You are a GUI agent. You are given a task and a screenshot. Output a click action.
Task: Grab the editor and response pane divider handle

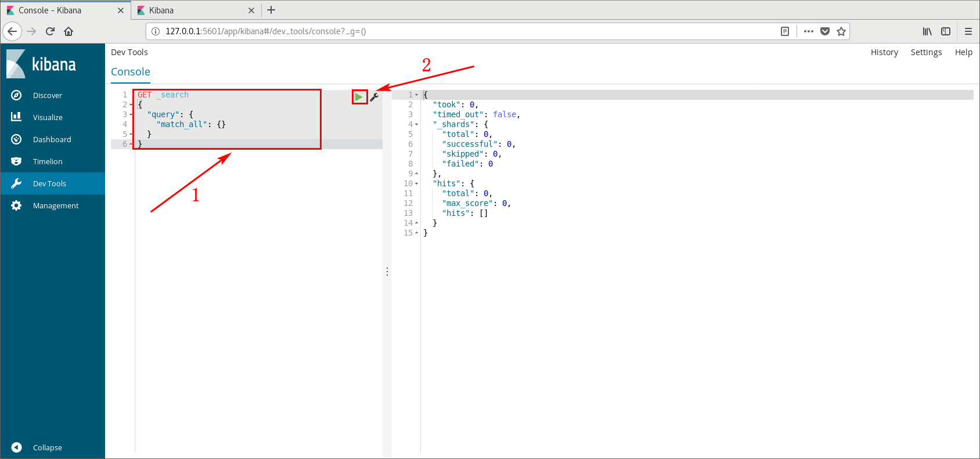387,271
